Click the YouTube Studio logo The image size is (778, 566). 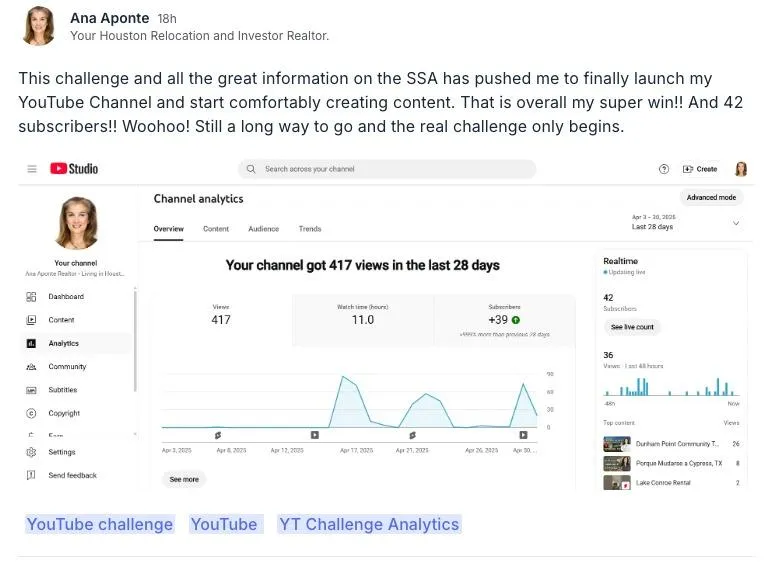(x=74, y=169)
